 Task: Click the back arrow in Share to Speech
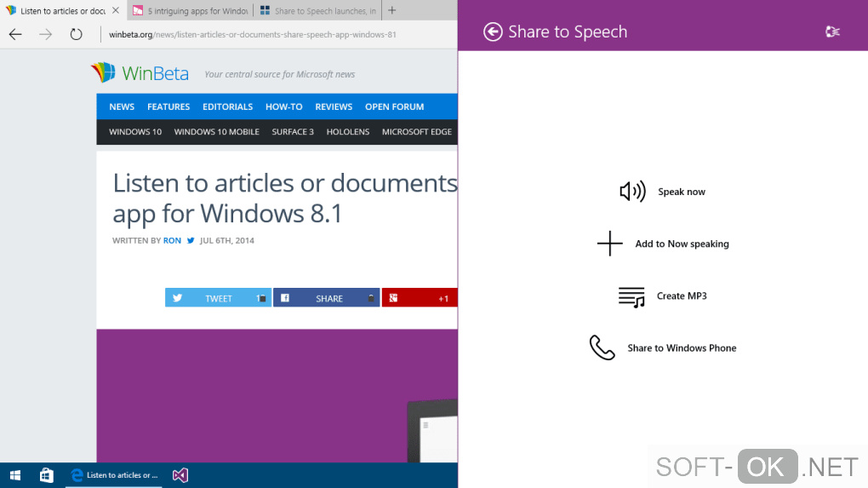tap(493, 32)
